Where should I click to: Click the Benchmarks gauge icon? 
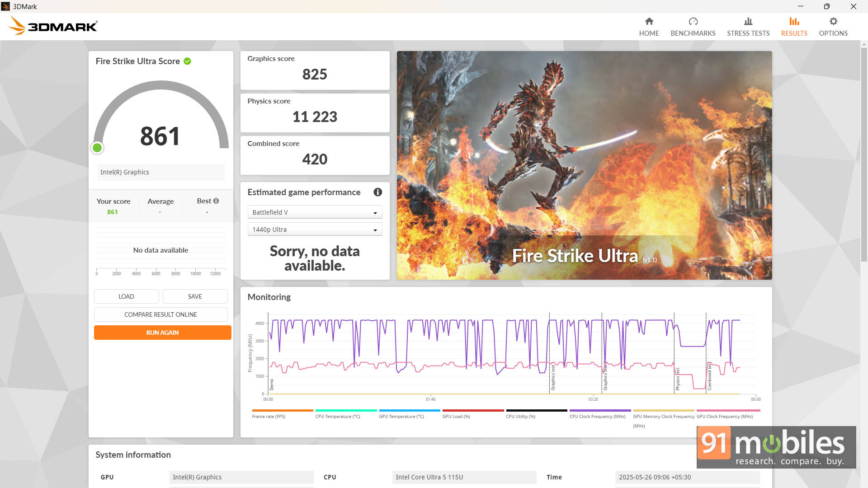(693, 21)
